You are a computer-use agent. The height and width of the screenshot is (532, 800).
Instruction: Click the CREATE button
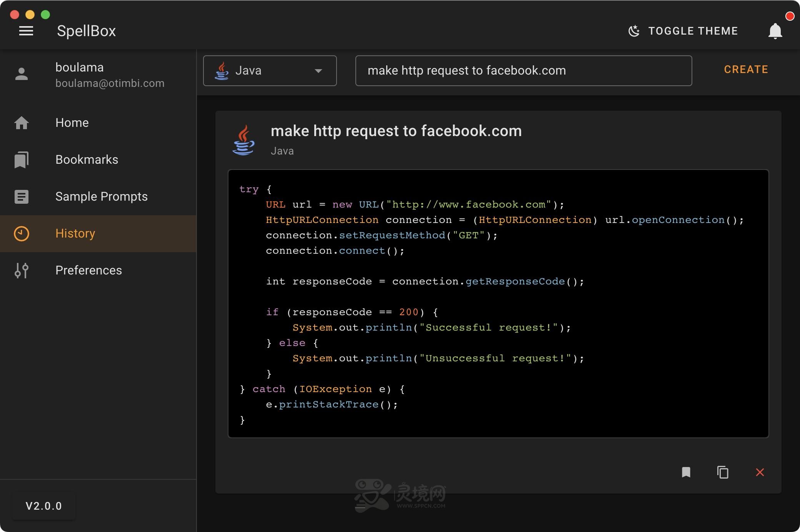(x=746, y=70)
